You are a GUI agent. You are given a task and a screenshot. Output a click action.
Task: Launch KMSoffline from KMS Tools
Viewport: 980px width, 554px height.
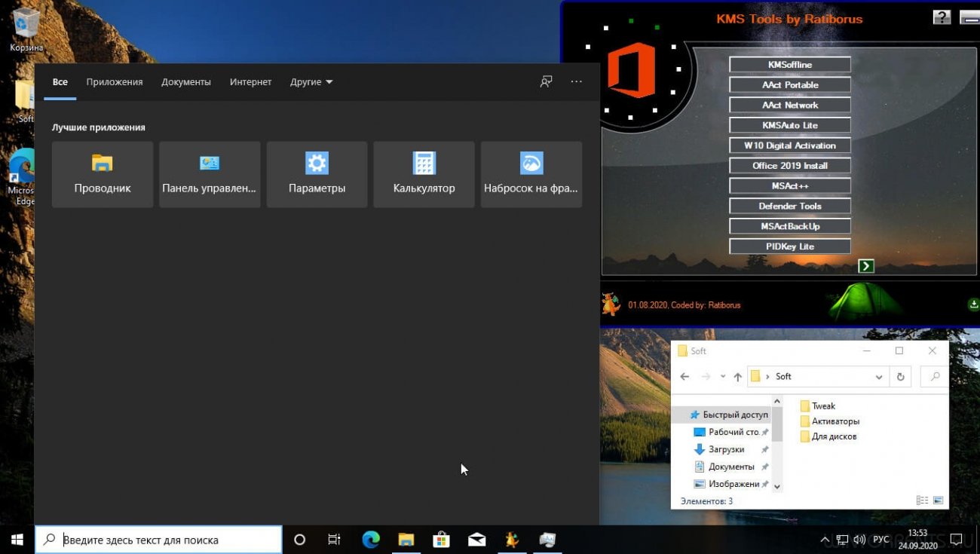790,65
